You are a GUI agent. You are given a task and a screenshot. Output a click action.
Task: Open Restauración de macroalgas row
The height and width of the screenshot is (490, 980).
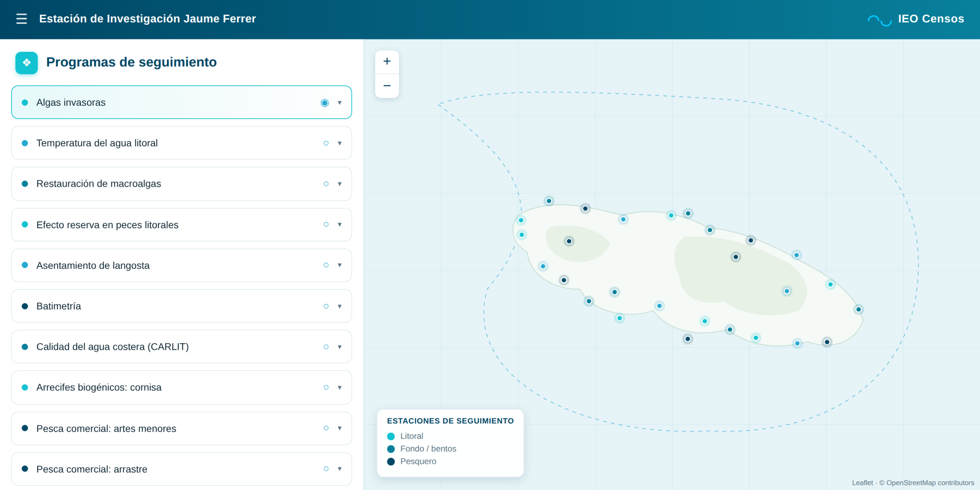181,184
